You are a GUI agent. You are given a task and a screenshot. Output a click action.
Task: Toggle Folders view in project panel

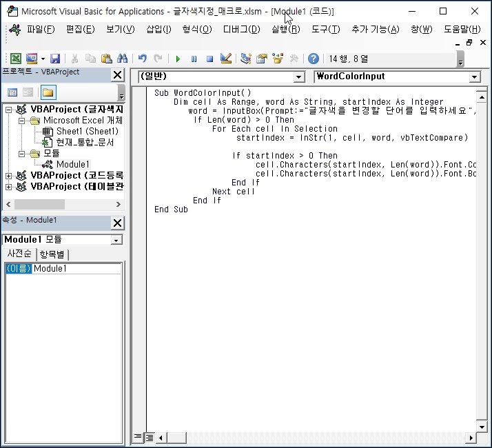coord(48,92)
